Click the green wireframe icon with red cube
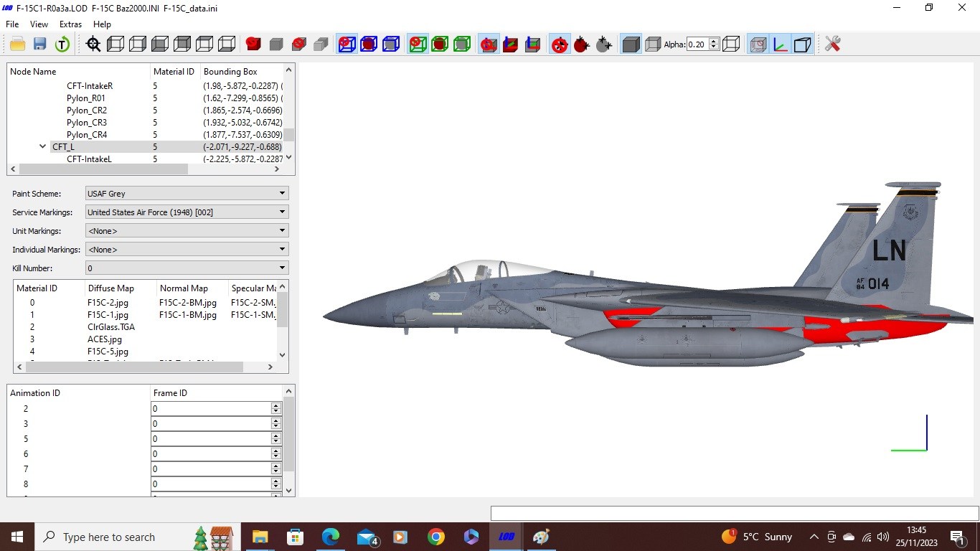The width and height of the screenshot is (980, 551). (440, 44)
